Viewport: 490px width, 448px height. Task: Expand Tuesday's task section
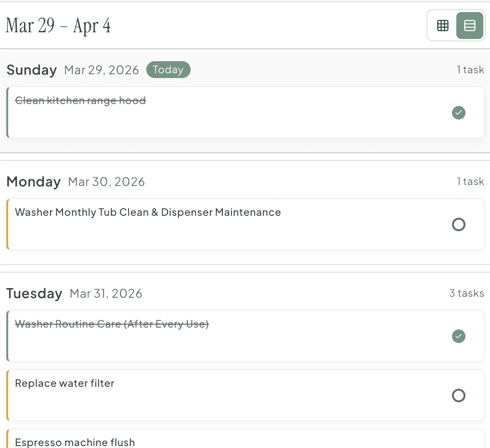pos(34,293)
